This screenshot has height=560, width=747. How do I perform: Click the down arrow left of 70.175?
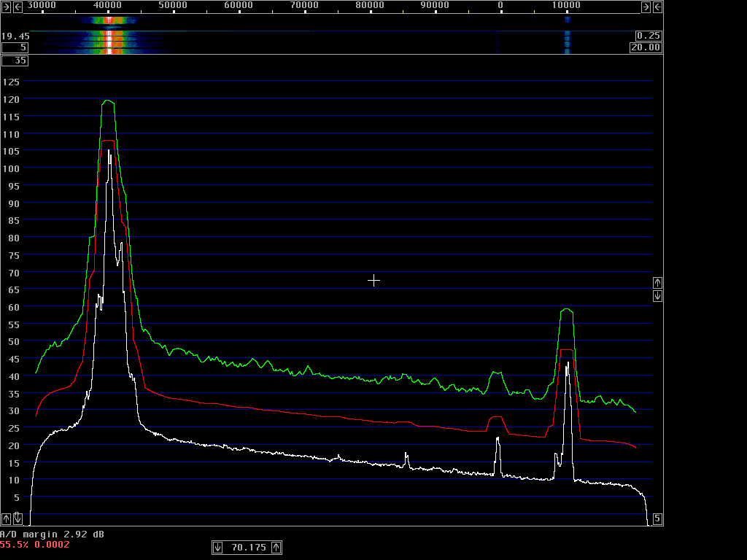tap(217, 548)
